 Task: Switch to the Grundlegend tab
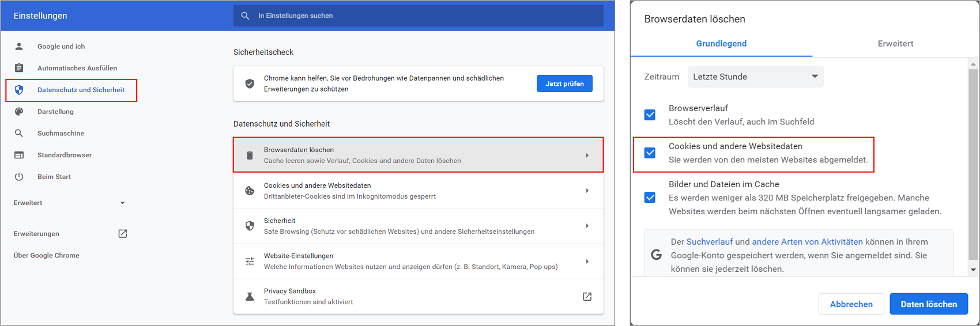(x=721, y=44)
